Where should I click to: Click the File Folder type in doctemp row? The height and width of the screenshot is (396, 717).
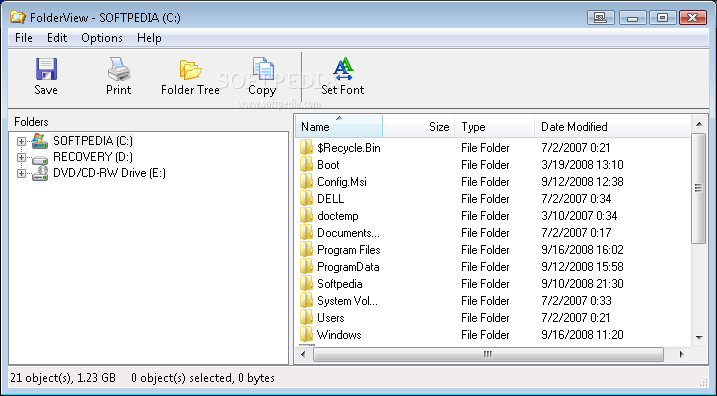485,215
